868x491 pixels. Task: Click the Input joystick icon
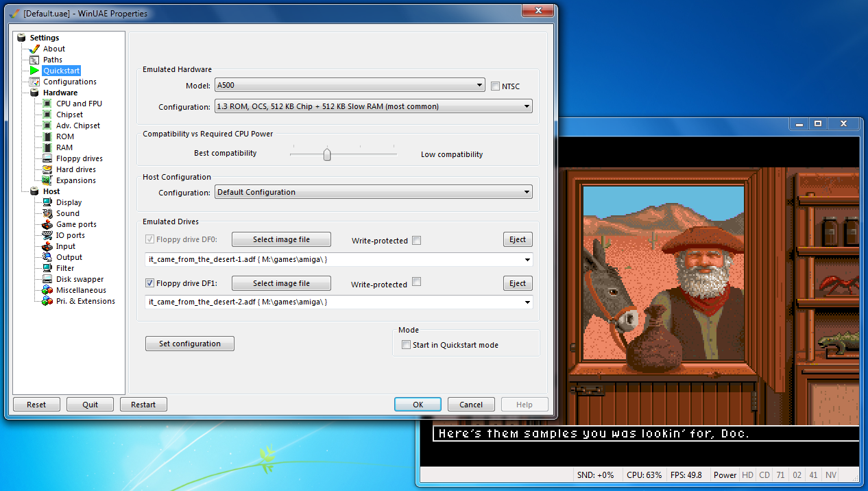47,246
